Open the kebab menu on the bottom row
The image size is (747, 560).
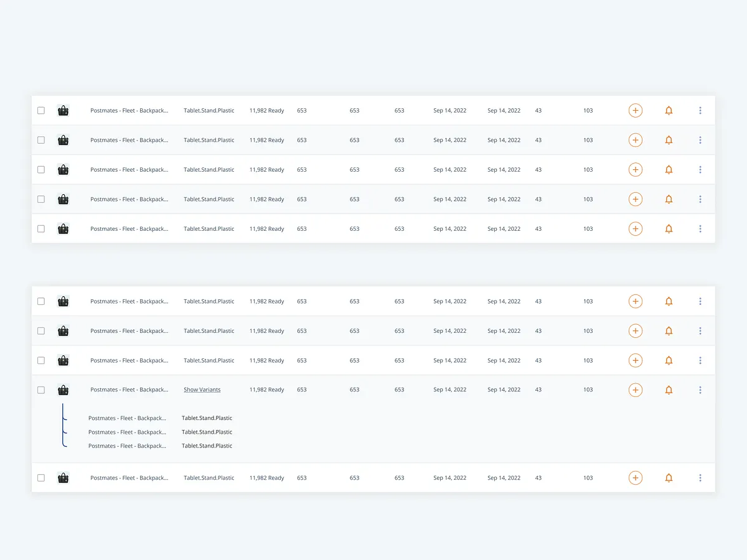tap(700, 477)
